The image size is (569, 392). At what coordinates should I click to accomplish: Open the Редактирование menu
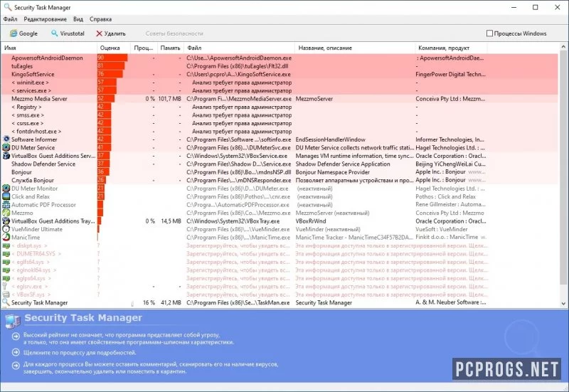pos(46,19)
